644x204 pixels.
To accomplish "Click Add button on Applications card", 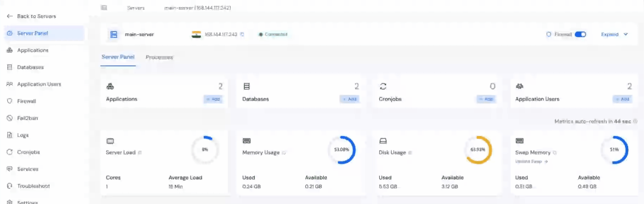I will 213,99.
